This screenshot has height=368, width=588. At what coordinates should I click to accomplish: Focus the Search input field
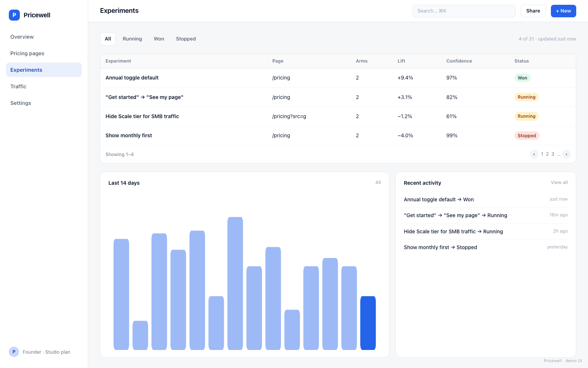point(464,11)
